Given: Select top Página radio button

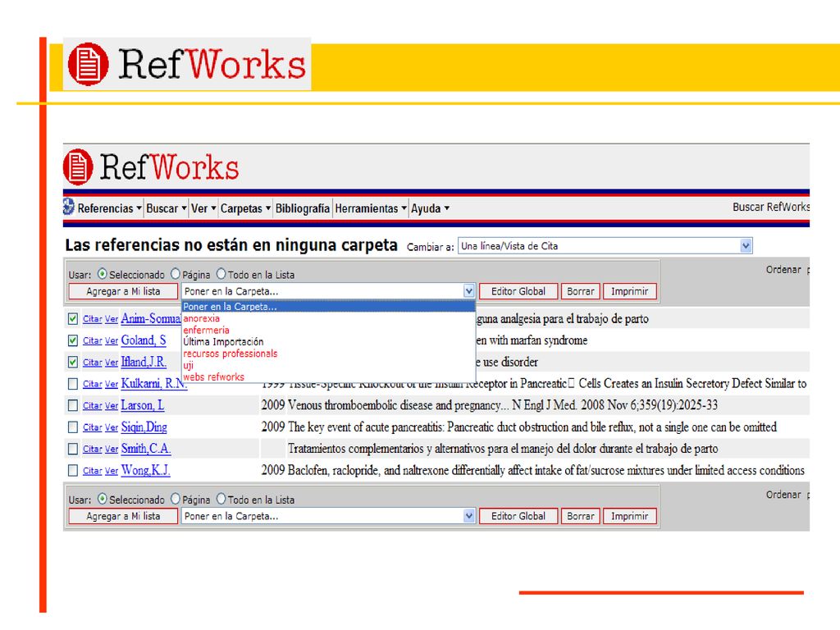Looking at the screenshot, I should click(x=176, y=274).
